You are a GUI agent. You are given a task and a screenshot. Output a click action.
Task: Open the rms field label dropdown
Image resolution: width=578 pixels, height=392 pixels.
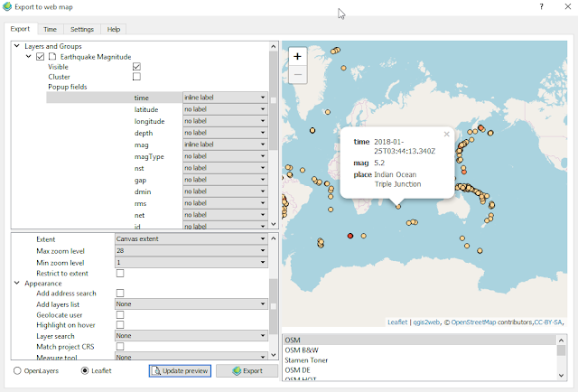(225, 203)
